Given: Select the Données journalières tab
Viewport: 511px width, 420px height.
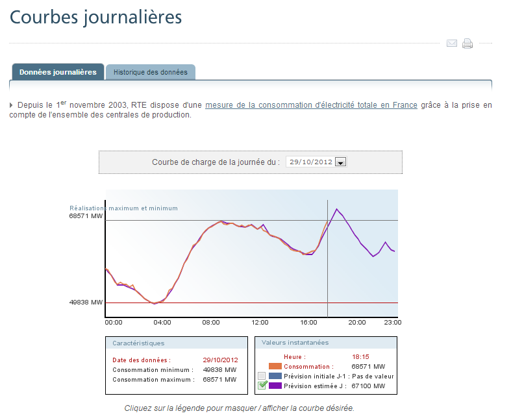Looking at the screenshot, I should pos(58,72).
